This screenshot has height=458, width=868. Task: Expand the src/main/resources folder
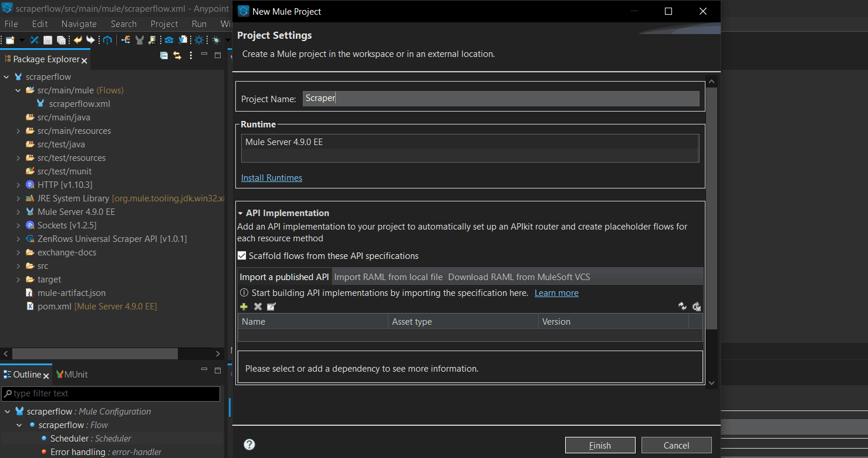pos(18,131)
